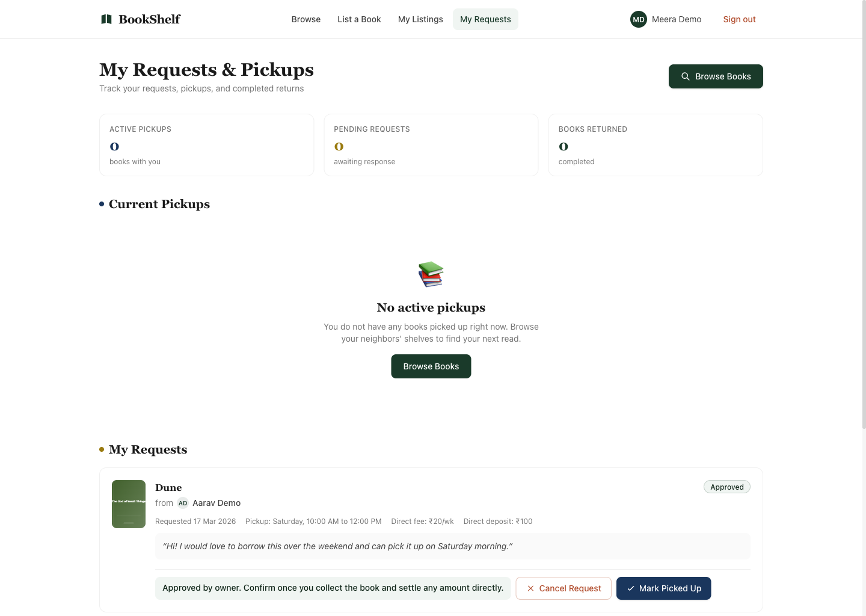866x616 pixels.
Task: Click Browse Books under No active pickups
Action: [x=431, y=366]
